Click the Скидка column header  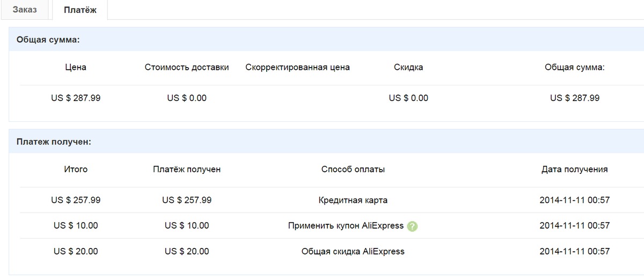(x=408, y=67)
